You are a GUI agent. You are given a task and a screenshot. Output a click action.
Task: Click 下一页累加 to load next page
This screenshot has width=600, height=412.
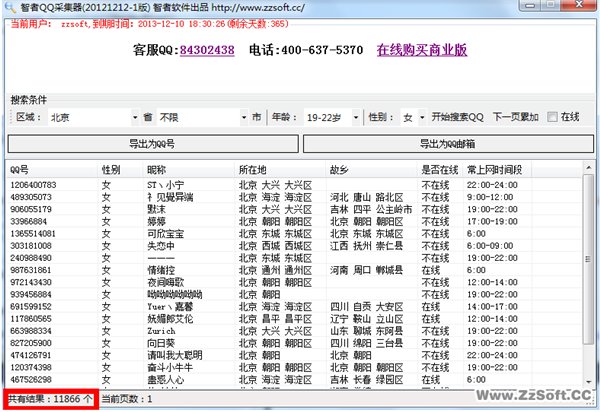tap(516, 117)
